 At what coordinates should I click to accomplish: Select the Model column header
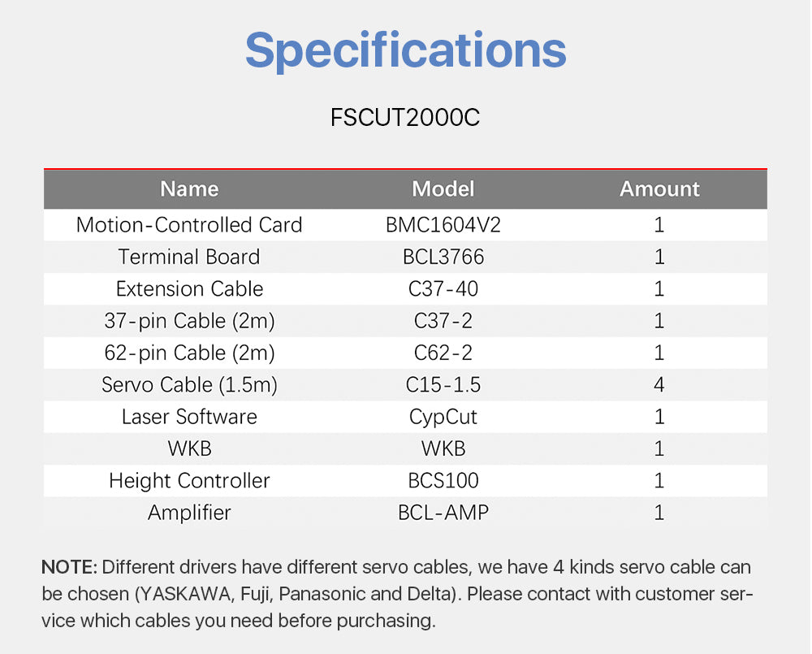443,189
